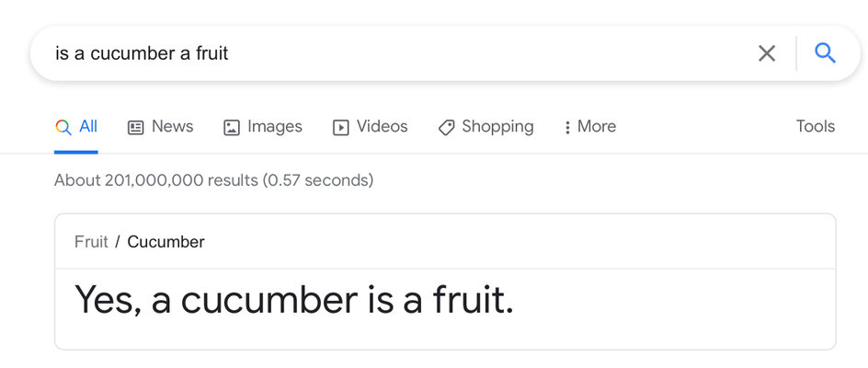Viewport: 868px width, 368px height.
Task: Click the Videos play icon
Action: tap(340, 128)
